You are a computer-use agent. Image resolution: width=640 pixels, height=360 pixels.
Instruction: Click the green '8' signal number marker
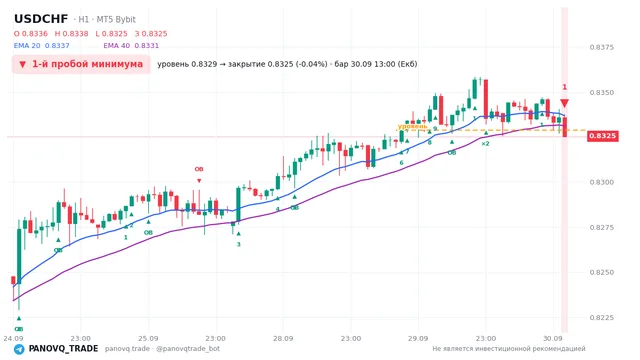click(x=429, y=142)
